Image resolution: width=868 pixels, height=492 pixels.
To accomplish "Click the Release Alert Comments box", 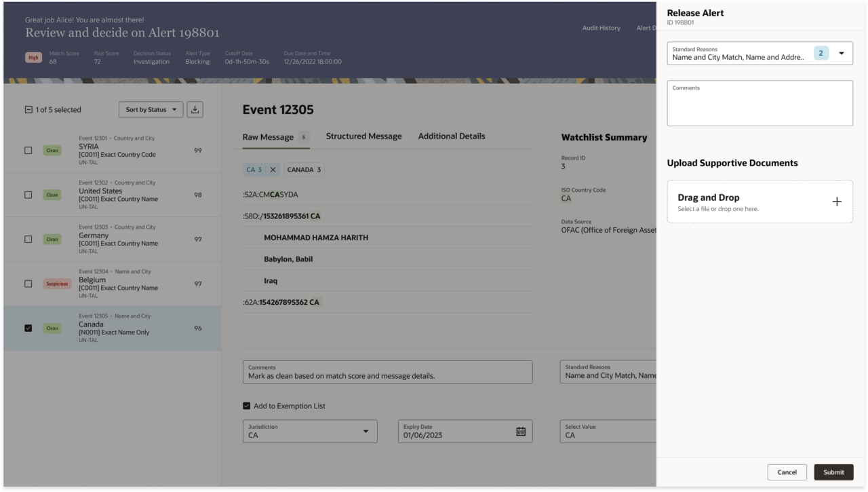I will 760,103.
